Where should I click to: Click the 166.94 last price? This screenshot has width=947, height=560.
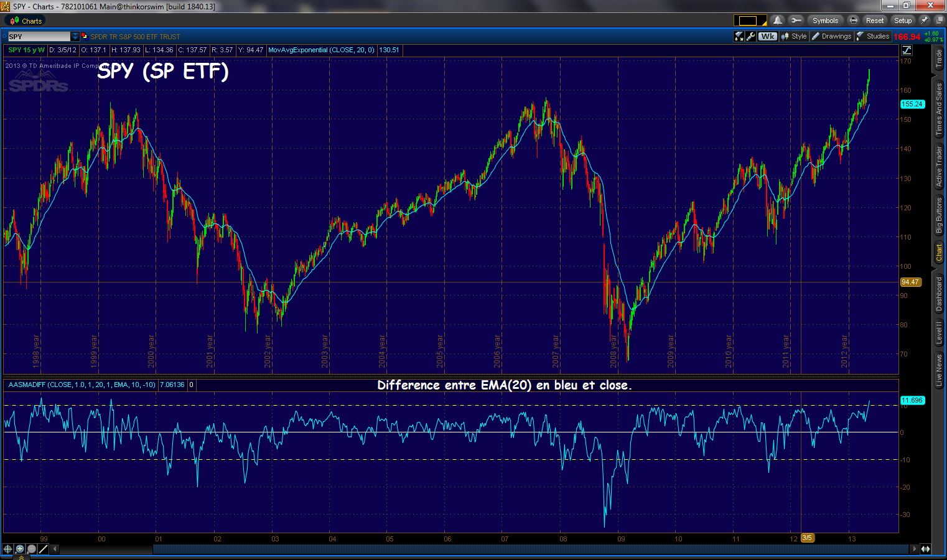[x=907, y=37]
